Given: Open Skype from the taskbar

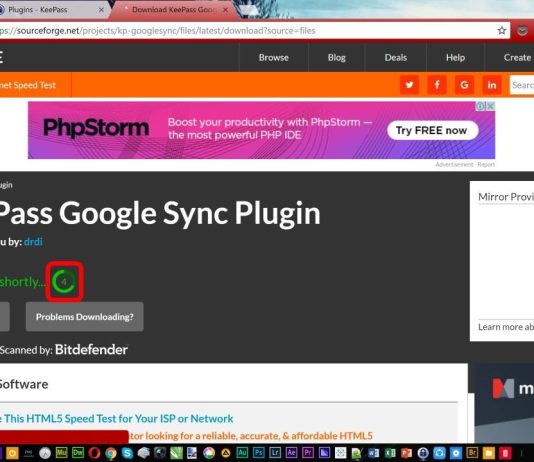Looking at the screenshot, I should (127, 453).
